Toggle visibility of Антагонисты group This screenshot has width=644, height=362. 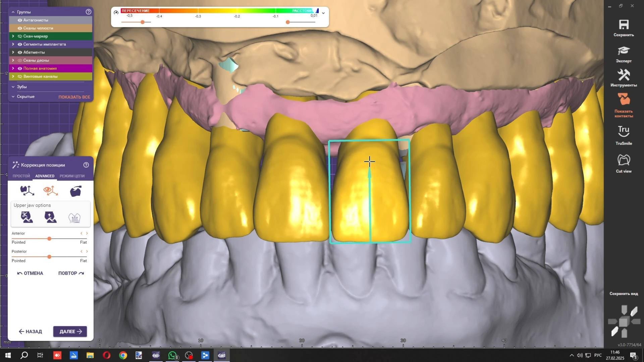pyautogui.click(x=20, y=20)
